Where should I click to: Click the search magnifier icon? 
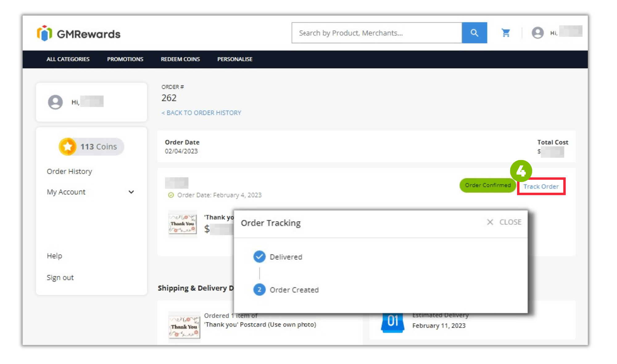point(474,33)
